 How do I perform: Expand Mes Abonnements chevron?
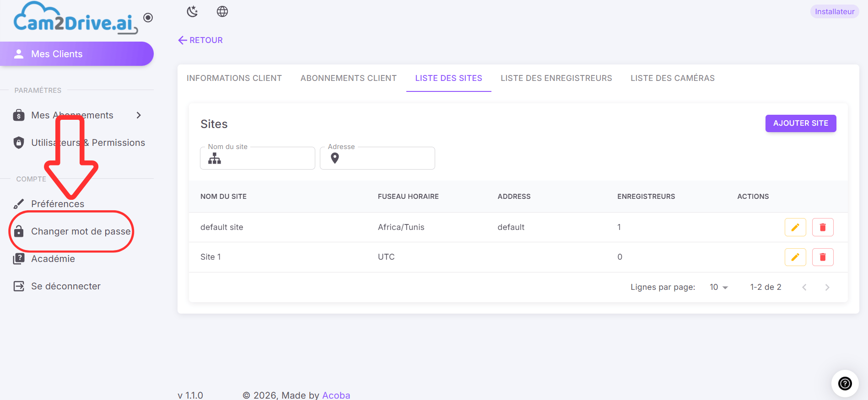tap(139, 115)
